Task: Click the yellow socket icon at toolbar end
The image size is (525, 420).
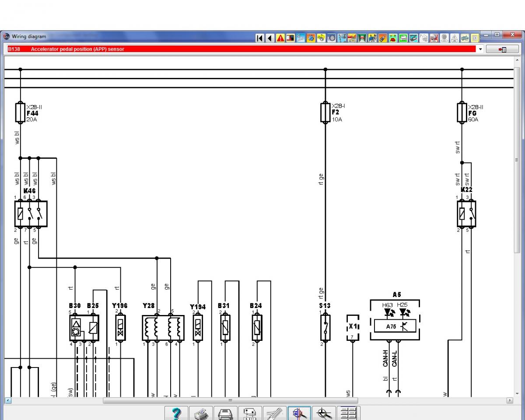Action: (x=475, y=38)
